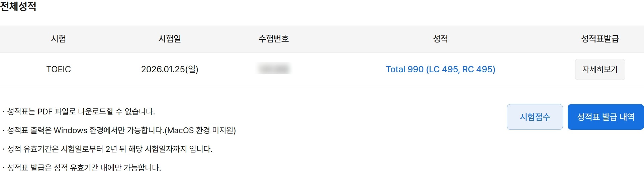This screenshot has height=182, width=644.
Task: Click the 2026.01.25(일) test date cell
Action: (170, 69)
